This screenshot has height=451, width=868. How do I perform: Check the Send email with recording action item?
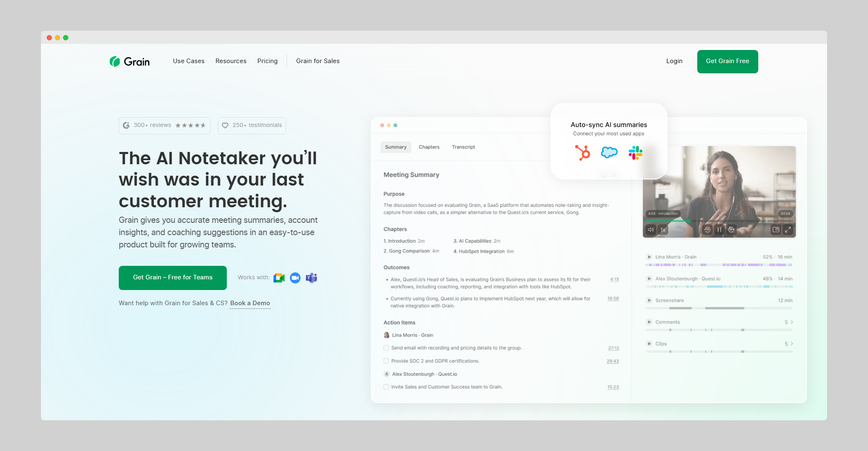pos(386,348)
